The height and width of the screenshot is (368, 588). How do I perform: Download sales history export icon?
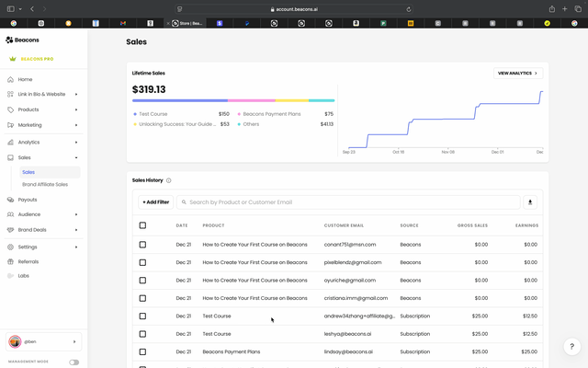[530, 202]
